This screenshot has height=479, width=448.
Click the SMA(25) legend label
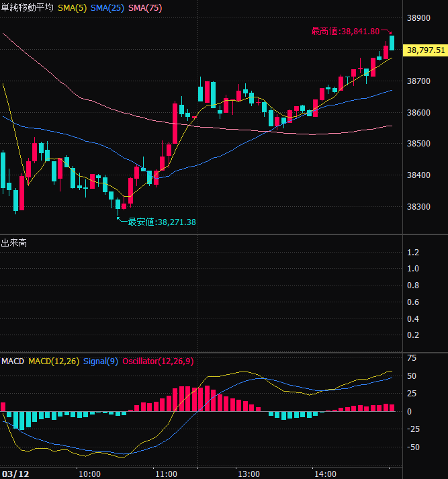(107, 8)
